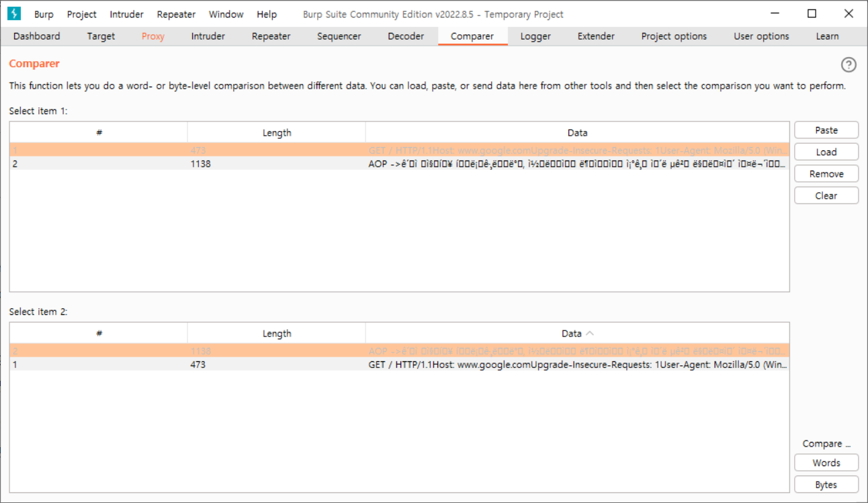Image resolution: width=868 pixels, height=503 pixels.
Task: Switch to the Proxy tab
Action: pyautogui.click(x=153, y=36)
